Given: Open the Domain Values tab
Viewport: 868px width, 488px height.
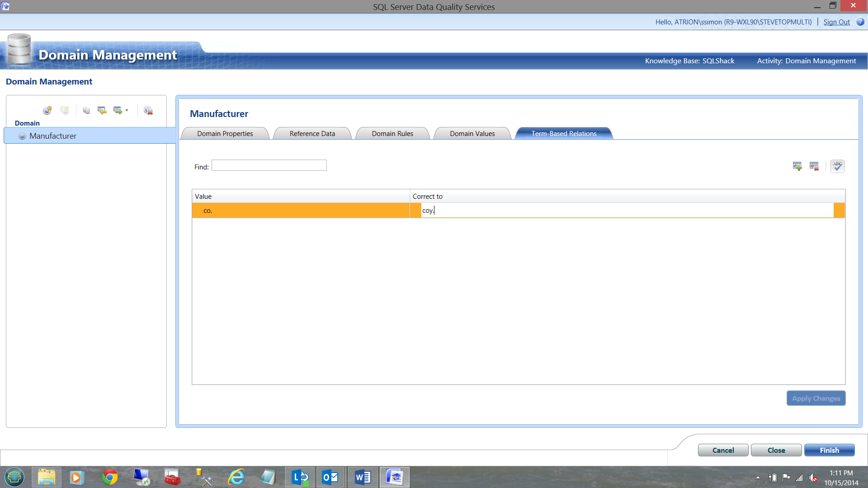Looking at the screenshot, I should [x=472, y=134].
